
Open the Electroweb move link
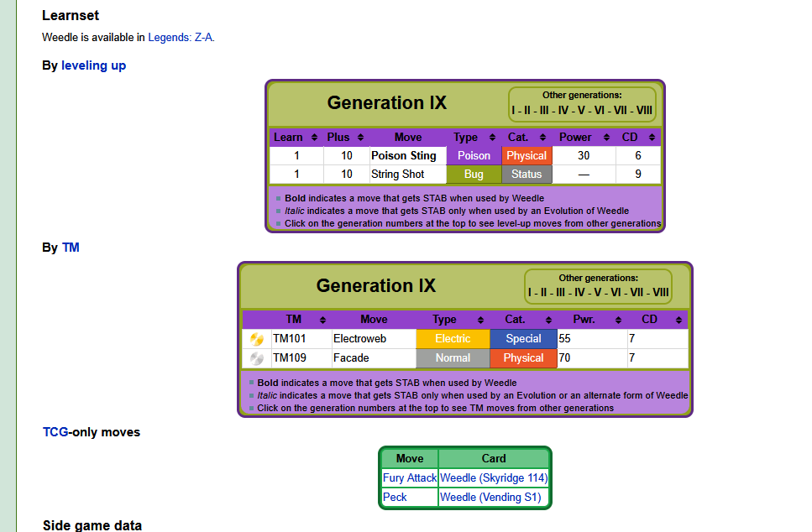(x=360, y=338)
